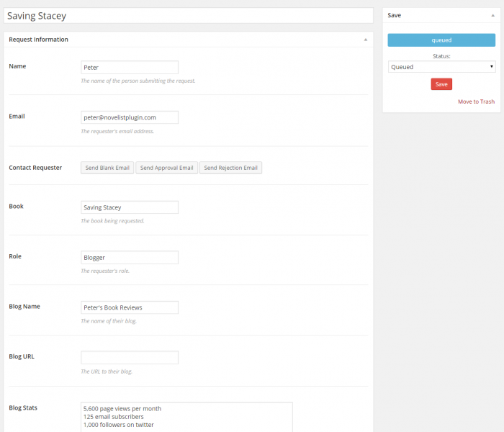Click the red Save button
The height and width of the screenshot is (432, 504).
[441, 84]
